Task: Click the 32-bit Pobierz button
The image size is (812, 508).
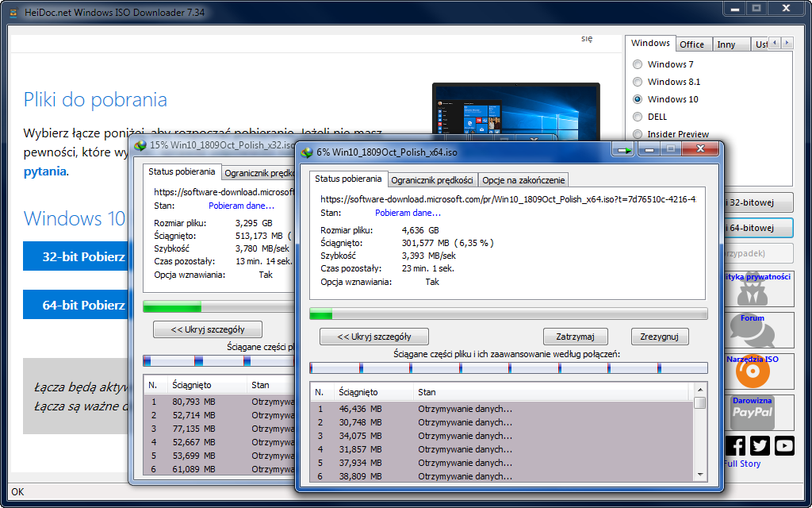Action: pyautogui.click(x=75, y=256)
